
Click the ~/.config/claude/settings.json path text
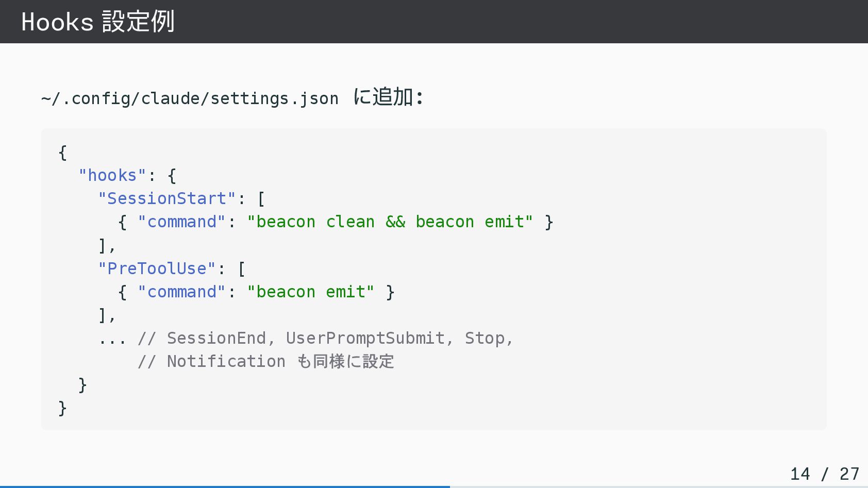click(190, 98)
